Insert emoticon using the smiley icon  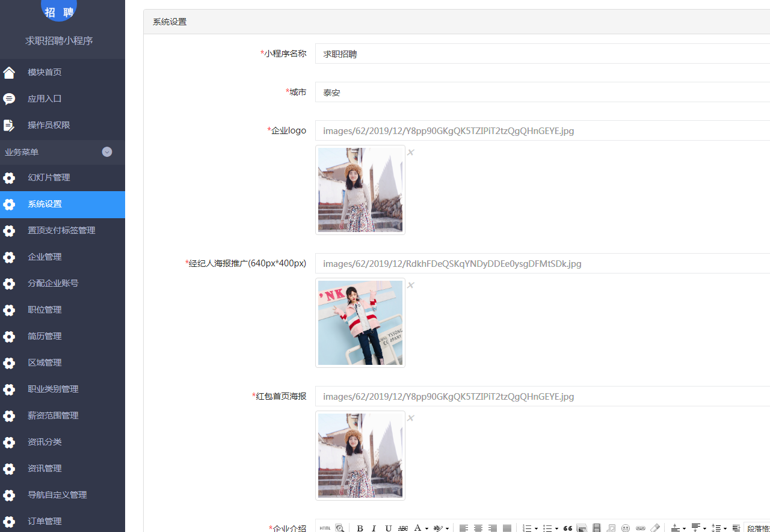coord(626,528)
